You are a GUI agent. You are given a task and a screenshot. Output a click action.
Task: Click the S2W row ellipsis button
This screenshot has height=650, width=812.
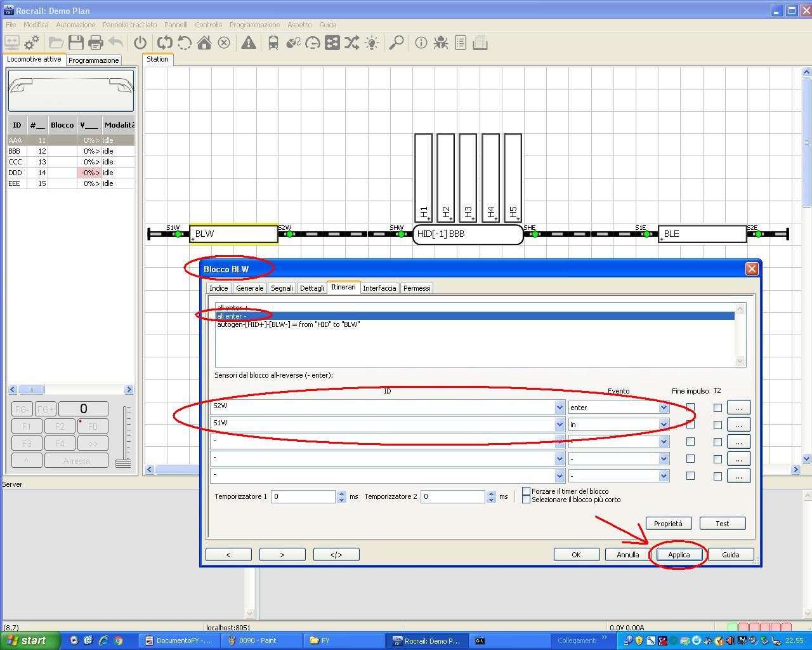click(x=738, y=408)
